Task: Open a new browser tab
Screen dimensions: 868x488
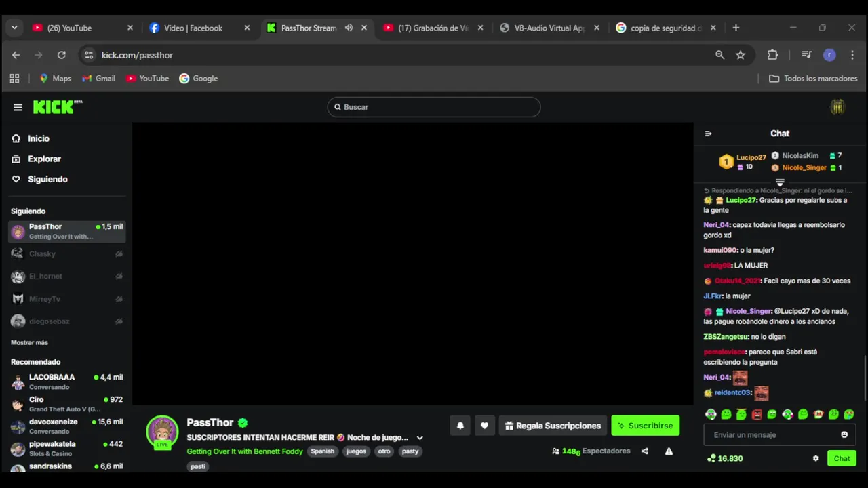Action: (736, 28)
